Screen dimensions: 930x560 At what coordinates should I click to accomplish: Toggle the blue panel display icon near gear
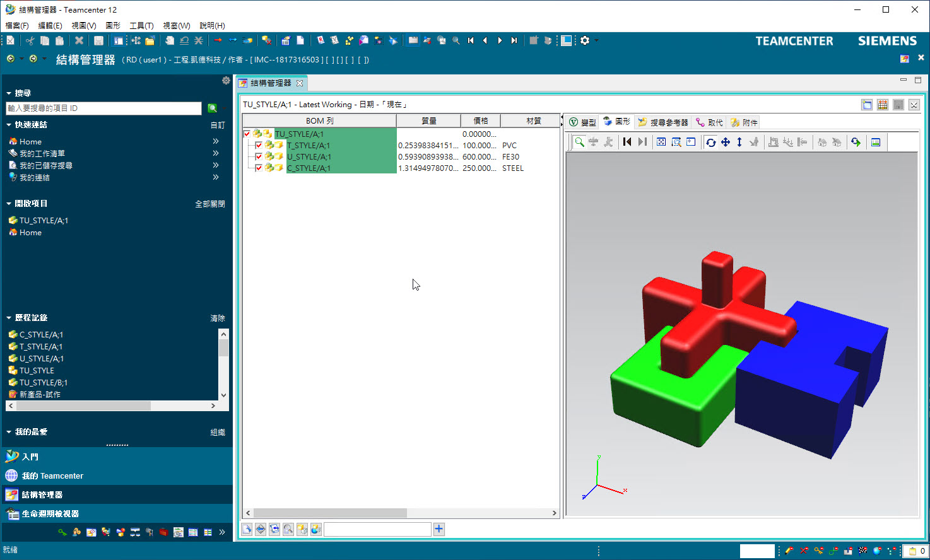(567, 40)
